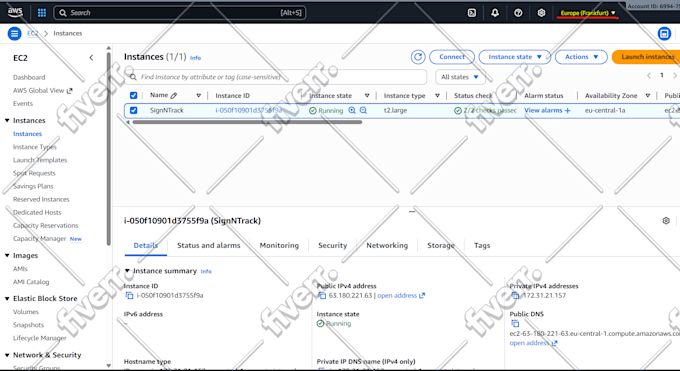Open Launch Templates in the sidebar
Image resolution: width=680 pixels, height=371 pixels.
tap(40, 160)
